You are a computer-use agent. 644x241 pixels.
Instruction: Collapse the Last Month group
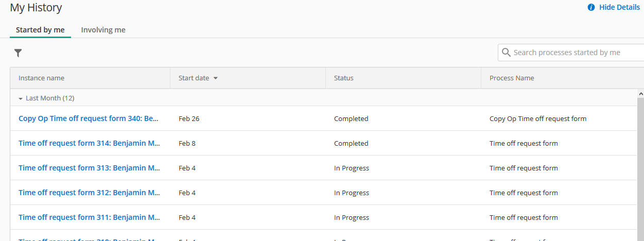[21, 98]
